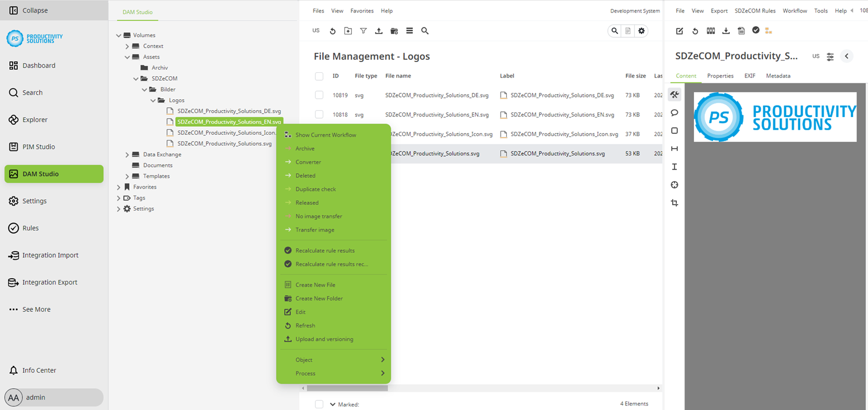Open the filter funnel icon
This screenshot has width=868, height=410.
click(363, 30)
